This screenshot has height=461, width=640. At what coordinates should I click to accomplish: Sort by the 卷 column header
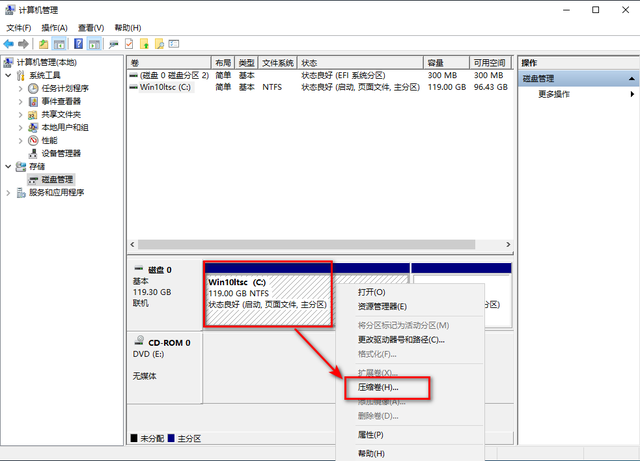click(x=169, y=63)
